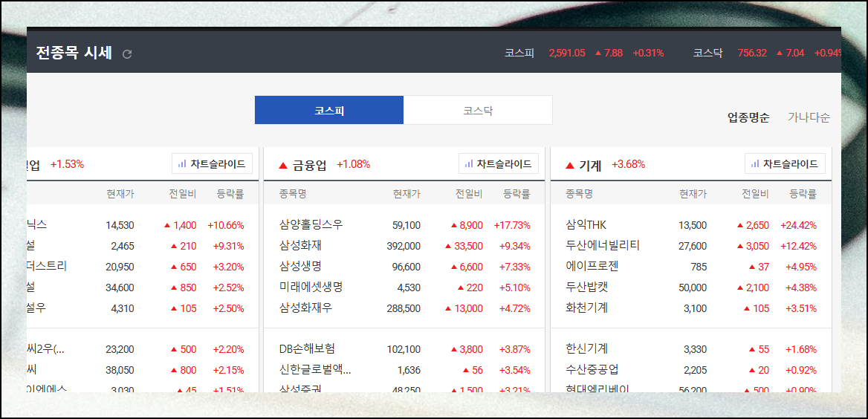
Task: Click the 금융업 sector heading
Action: point(310,164)
